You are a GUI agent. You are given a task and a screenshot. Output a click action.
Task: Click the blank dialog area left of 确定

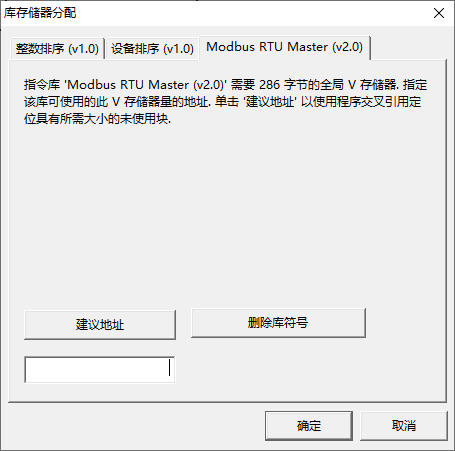point(133,426)
